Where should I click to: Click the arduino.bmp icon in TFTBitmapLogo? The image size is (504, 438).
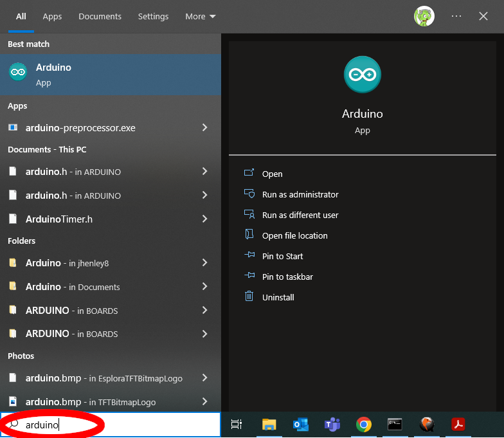(13, 401)
